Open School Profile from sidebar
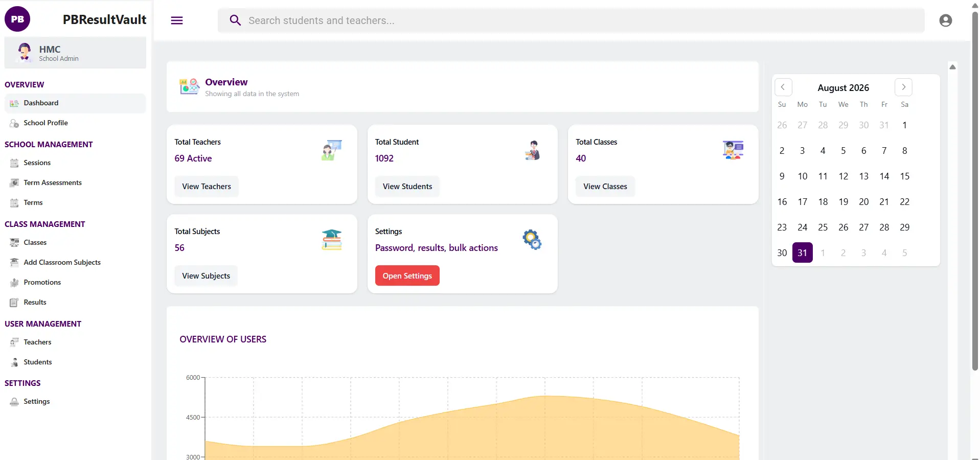 (75, 123)
